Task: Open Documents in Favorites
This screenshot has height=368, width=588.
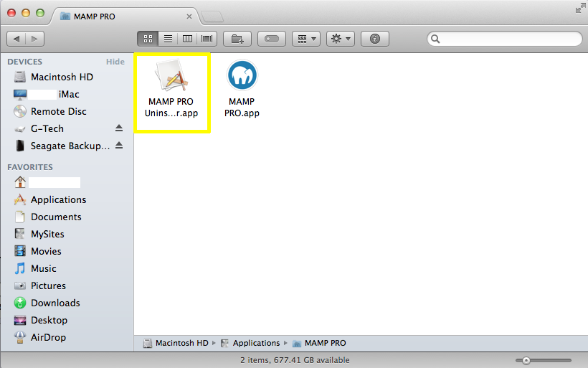Action: click(56, 217)
